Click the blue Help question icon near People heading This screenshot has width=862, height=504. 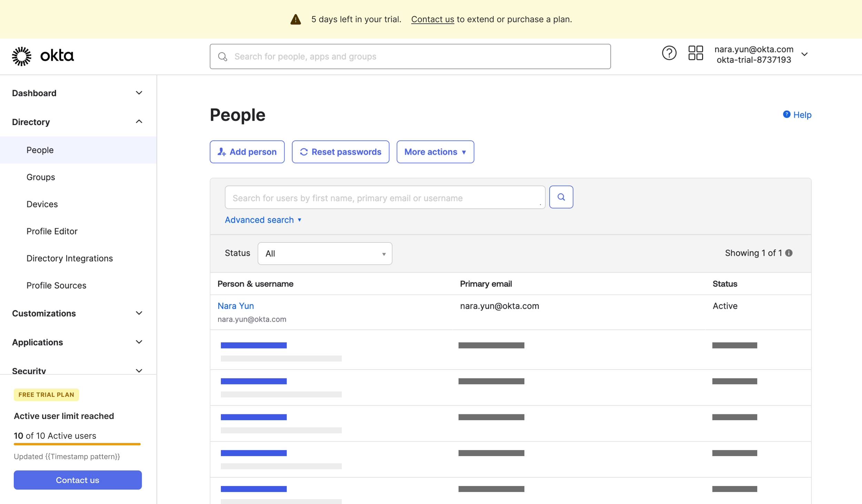point(786,114)
